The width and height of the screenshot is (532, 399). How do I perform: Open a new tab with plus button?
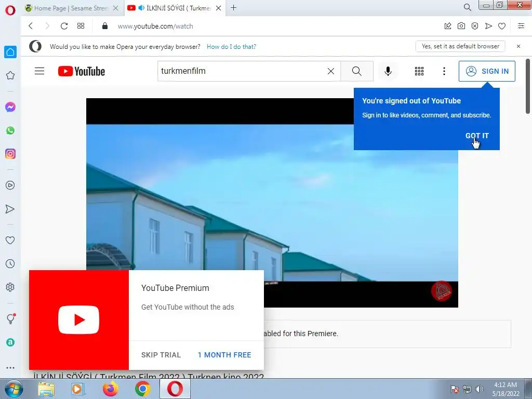(x=233, y=7)
